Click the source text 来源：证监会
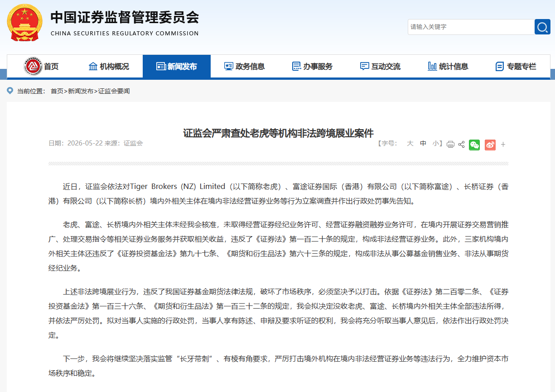555x392 pixels. (124, 143)
